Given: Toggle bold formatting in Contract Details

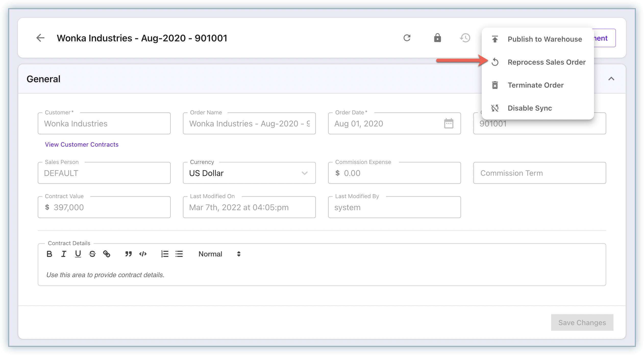Looking at the screenshot, I should [49, 254].
